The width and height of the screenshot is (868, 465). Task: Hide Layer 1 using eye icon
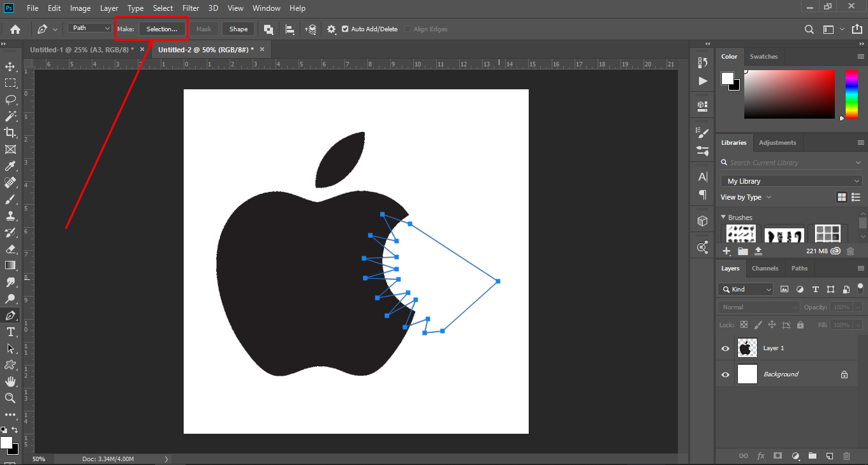[x=725, y=348]
